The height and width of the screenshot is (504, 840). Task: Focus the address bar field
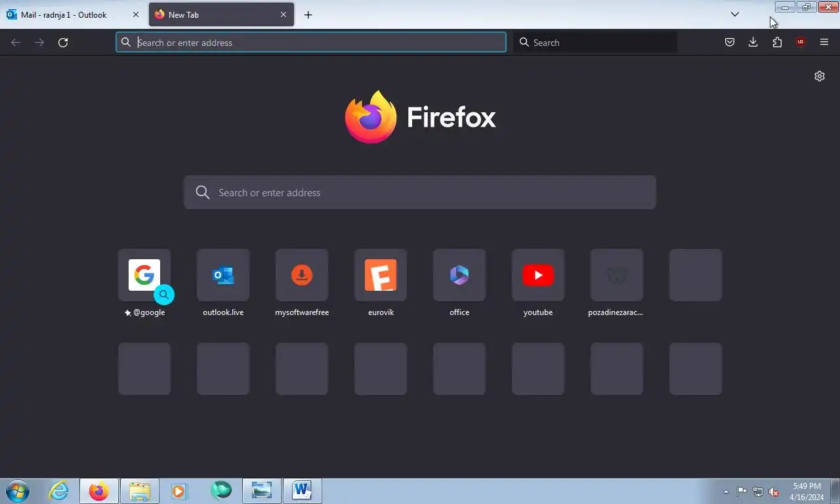[311, 43]
